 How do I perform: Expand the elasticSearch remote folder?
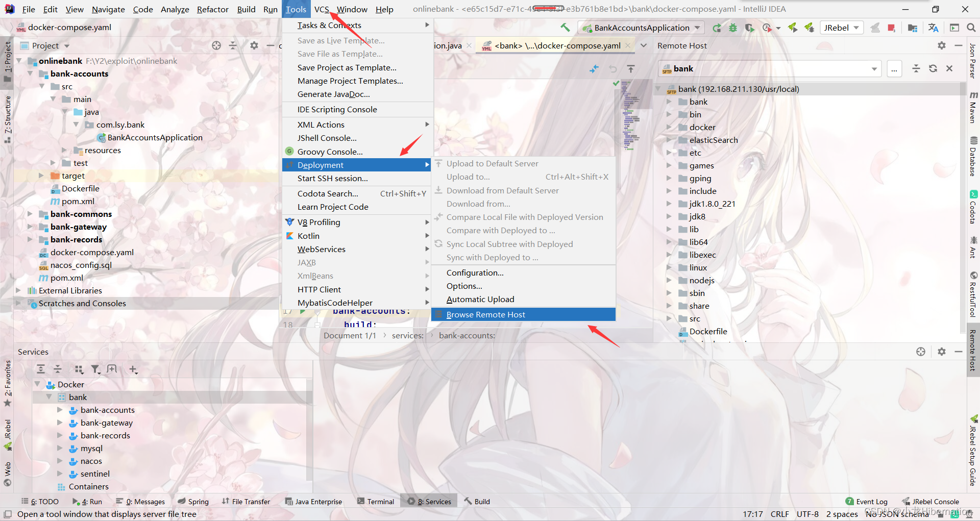669,140
